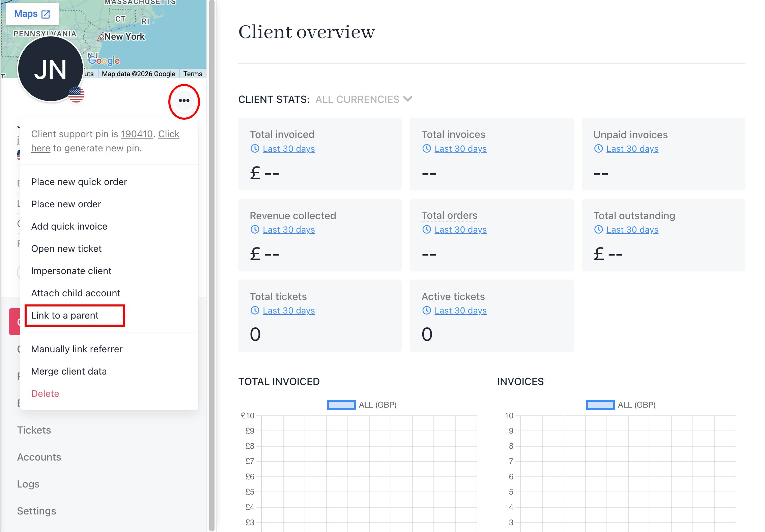Viewport: 765px width, 532px height.
Task: Open Maps external link button
Action: [32, 14]
